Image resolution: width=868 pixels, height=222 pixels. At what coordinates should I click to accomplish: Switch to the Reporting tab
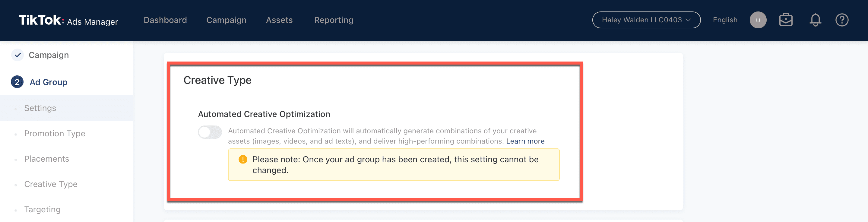(333, 20)
